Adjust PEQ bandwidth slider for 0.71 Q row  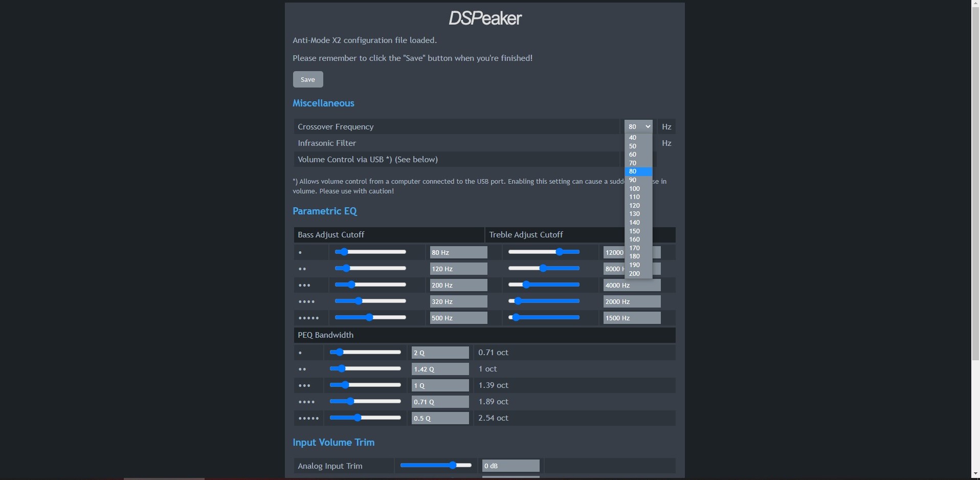(365, 401)
